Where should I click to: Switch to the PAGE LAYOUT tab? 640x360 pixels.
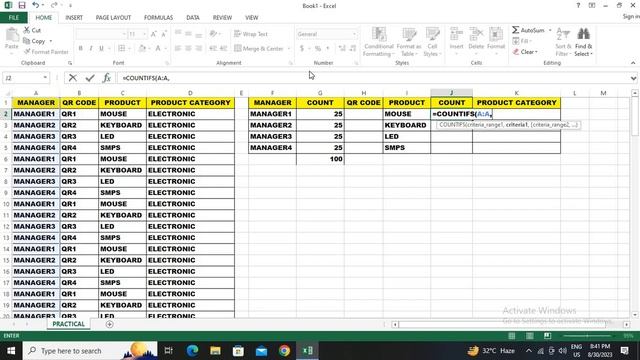[113, 18]
